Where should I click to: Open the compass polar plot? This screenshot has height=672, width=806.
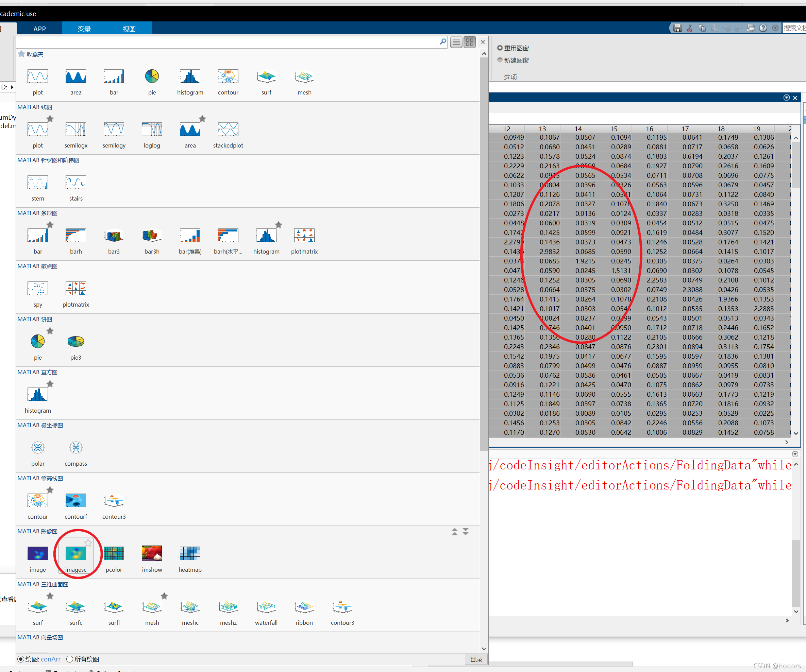pyautogui.click(x=75, y=447)
